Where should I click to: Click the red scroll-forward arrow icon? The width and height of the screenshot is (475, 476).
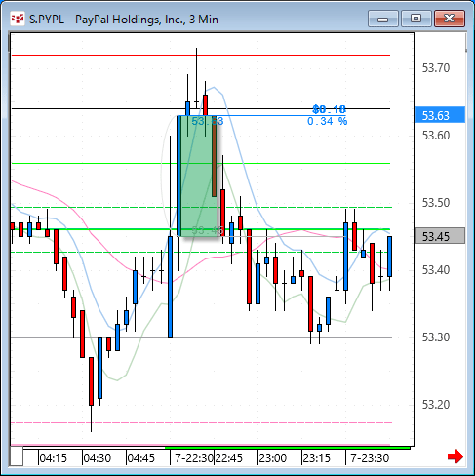[455, 456]
